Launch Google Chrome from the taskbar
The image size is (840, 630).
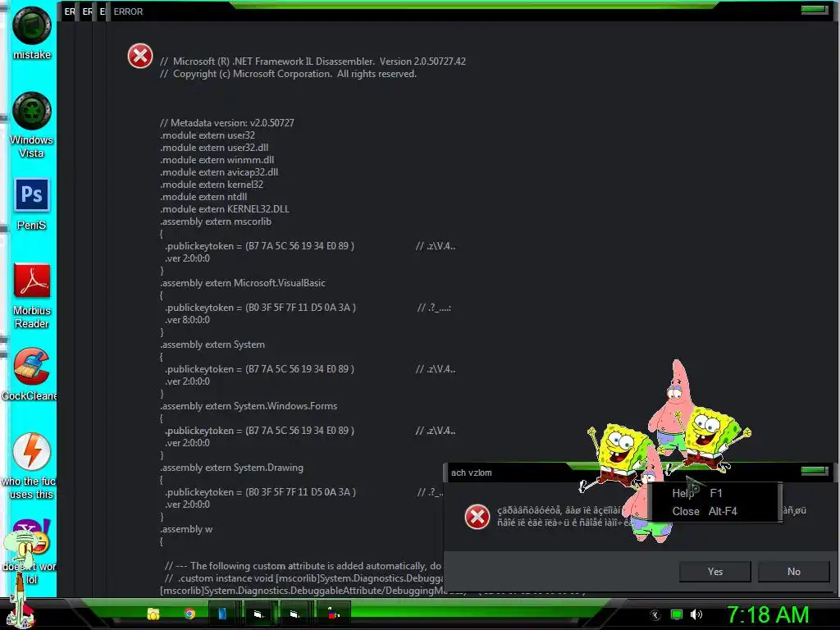click(189, 614)
